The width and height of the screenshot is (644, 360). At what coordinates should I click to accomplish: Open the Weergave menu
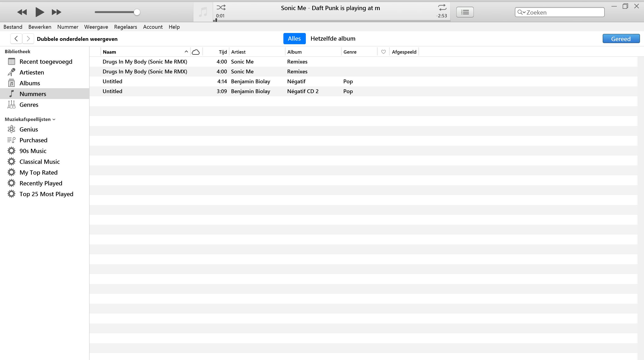tap(96, 27)
